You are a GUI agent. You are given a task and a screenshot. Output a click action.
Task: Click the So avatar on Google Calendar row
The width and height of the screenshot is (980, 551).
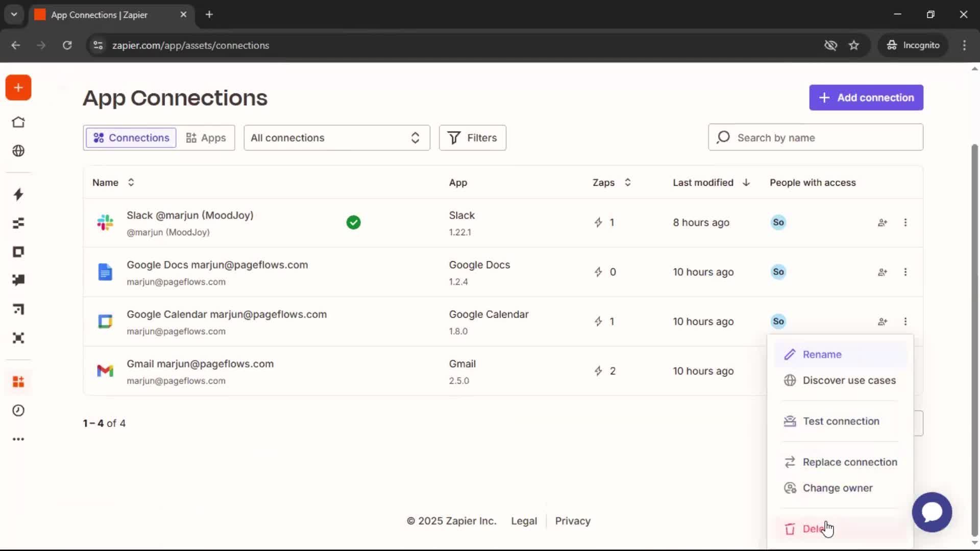[778, 321]
